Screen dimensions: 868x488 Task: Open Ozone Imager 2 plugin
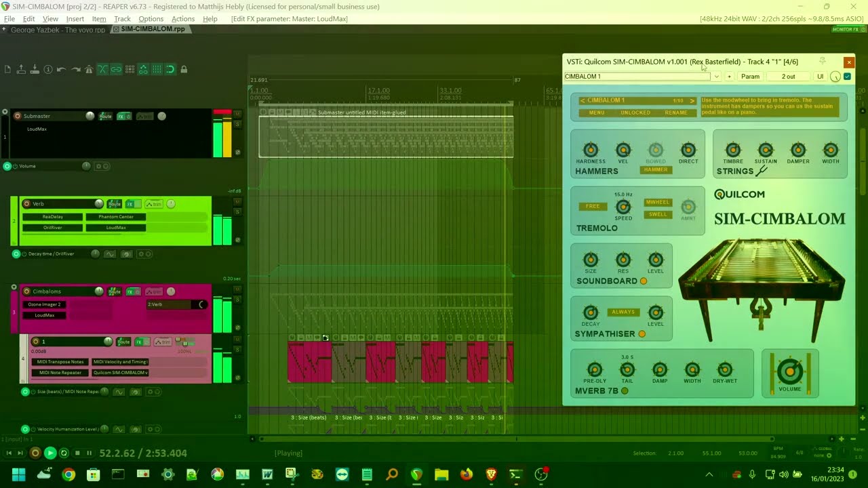pos(45,304)
